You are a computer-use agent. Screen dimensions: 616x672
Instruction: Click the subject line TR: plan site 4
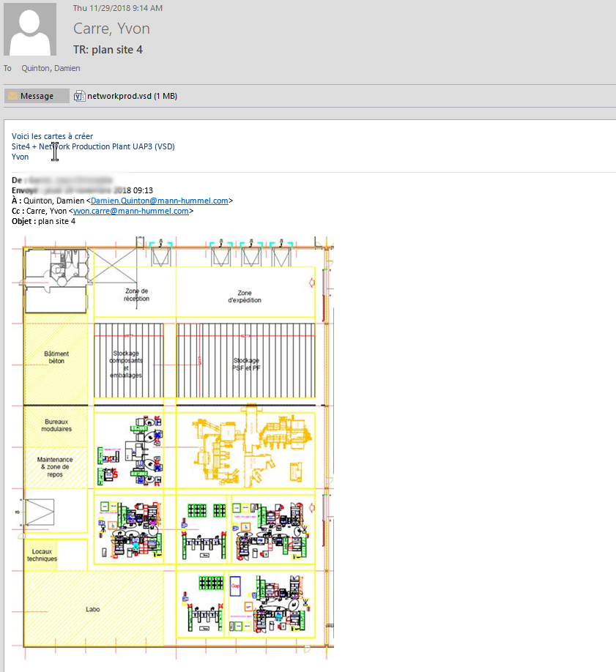[x=108, y=50]
